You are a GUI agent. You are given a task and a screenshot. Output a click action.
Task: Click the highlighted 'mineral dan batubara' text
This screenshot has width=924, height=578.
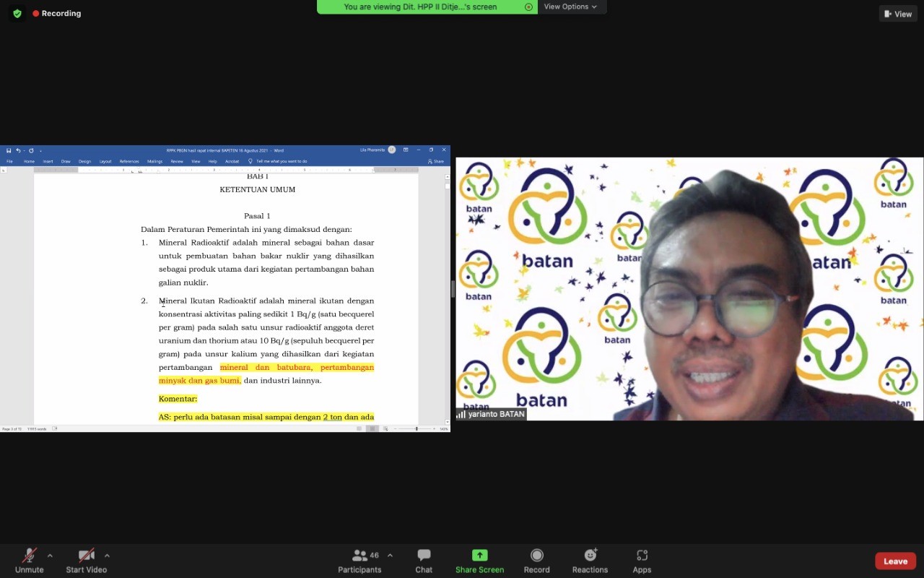tap(266, 367)
